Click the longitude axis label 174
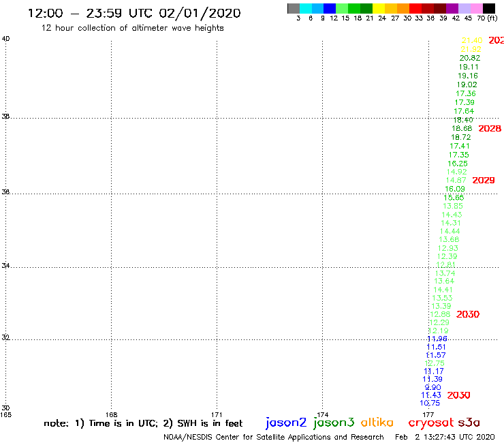Image resolution: width=504 pixels, height=443 pixels. pos(323,414)
